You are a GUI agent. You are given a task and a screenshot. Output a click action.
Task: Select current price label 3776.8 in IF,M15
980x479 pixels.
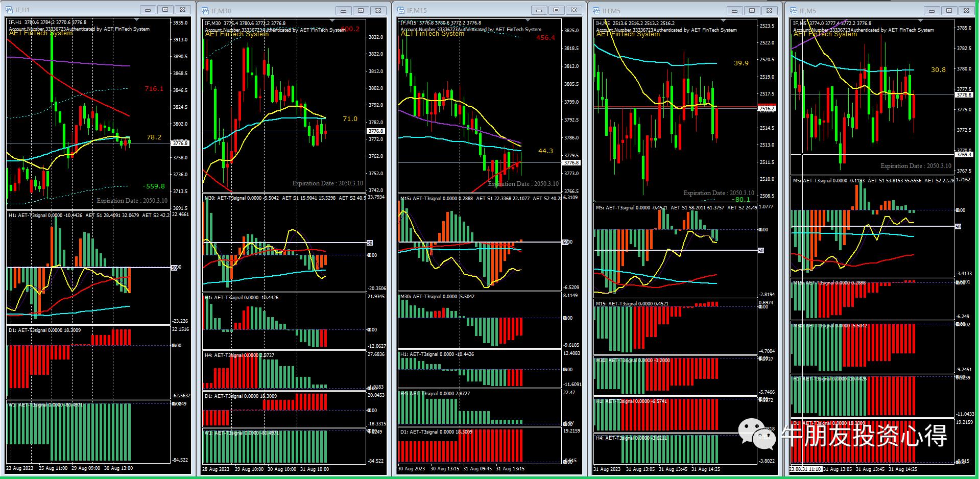pos(571,163)
